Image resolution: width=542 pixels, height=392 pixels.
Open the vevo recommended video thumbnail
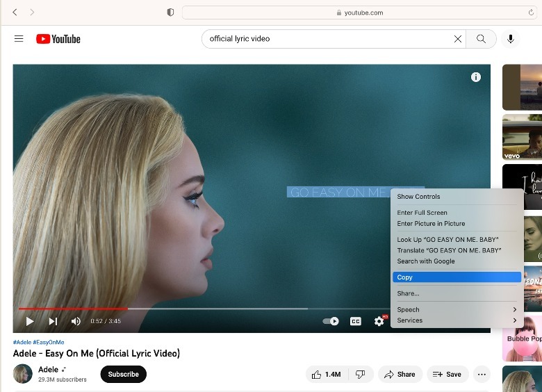coord(522,137)
